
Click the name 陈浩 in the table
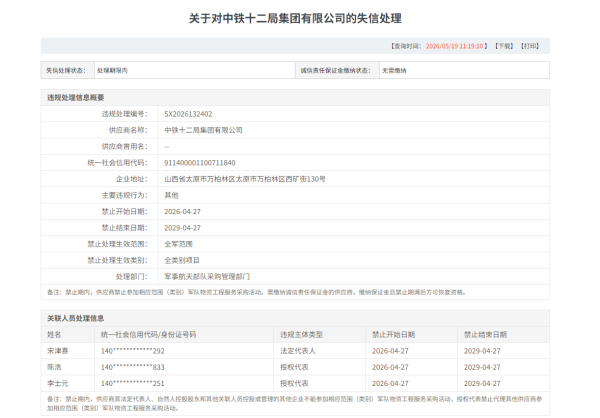coord(54,367)
